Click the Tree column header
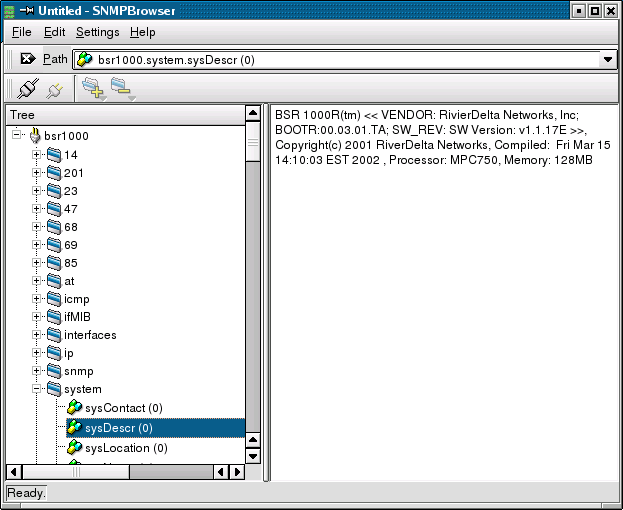The image size is (623, 510). click(126, 115)
